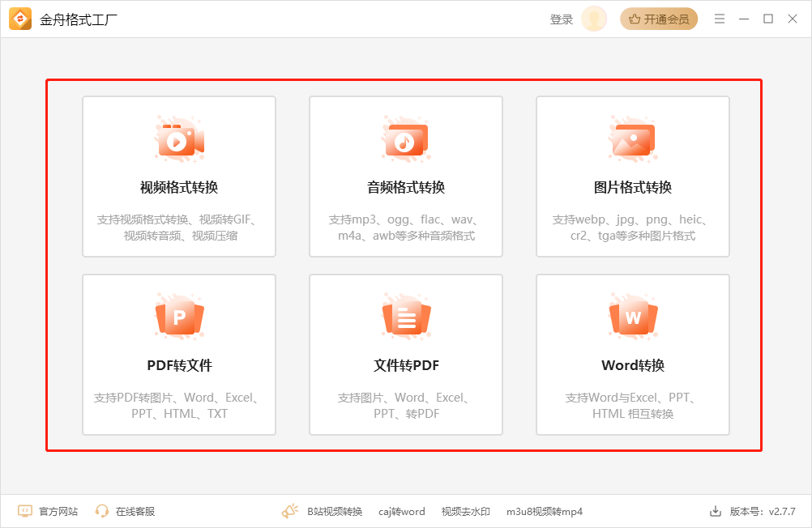Select the 视频格式转换 title
The height and width of the screenshot is (528, 812).
[x=179, y=187]
